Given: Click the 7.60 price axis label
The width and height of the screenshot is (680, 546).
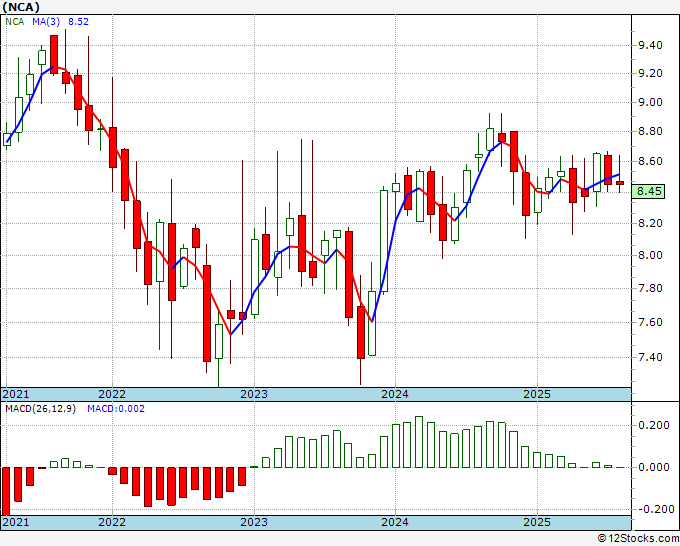Looking at the screenshot, I should pos(650,322).
